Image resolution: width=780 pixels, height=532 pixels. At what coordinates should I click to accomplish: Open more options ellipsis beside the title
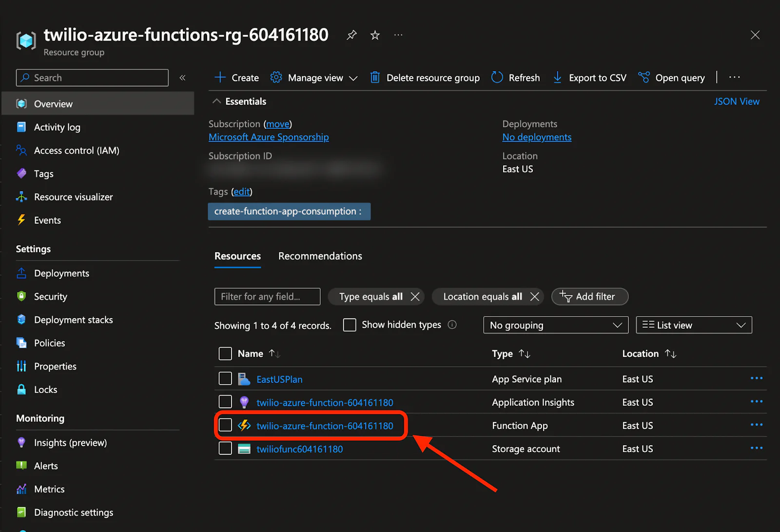coord(398,35)
